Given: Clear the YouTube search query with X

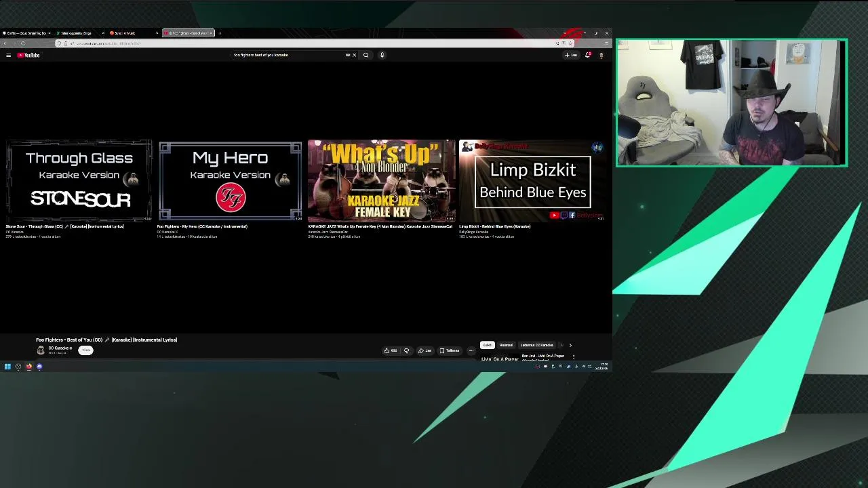Looking at the screenshot, I should point(354,55).
